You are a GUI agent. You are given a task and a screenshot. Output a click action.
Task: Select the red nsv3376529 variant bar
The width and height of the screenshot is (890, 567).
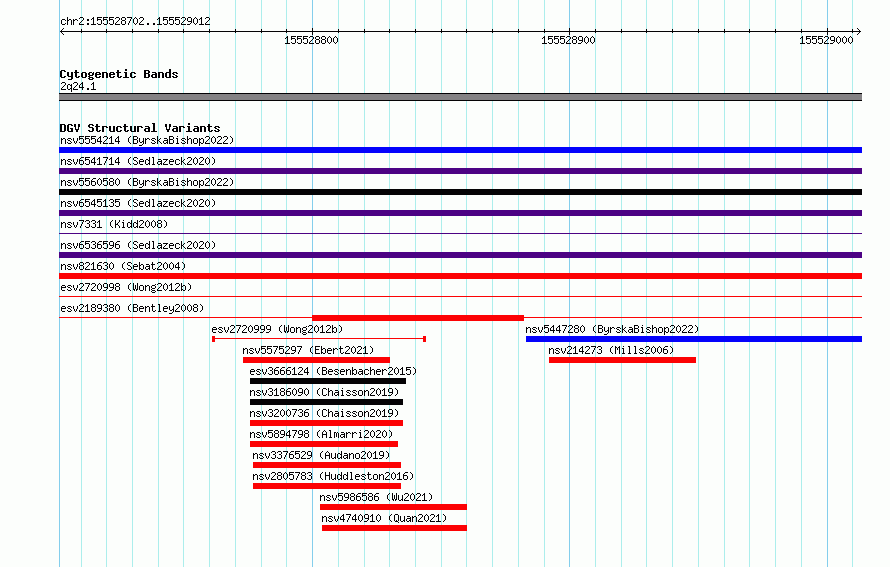(x=327, y=465)
